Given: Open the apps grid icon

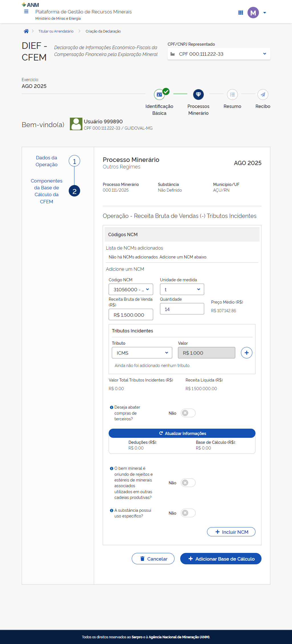Looking at the screenshot, I should (x=241, y=13).
